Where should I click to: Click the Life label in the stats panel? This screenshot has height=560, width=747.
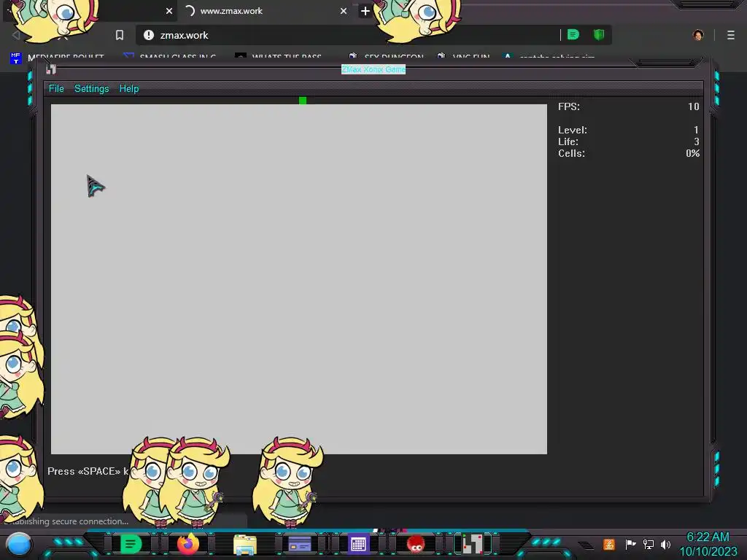[568, 141]
